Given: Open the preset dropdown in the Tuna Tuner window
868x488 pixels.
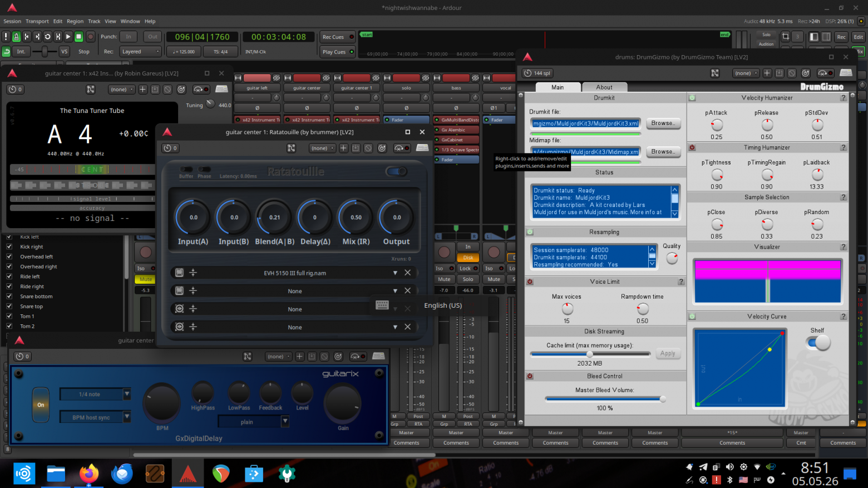Looking at the screenshot, I should [x=122, y=89].
